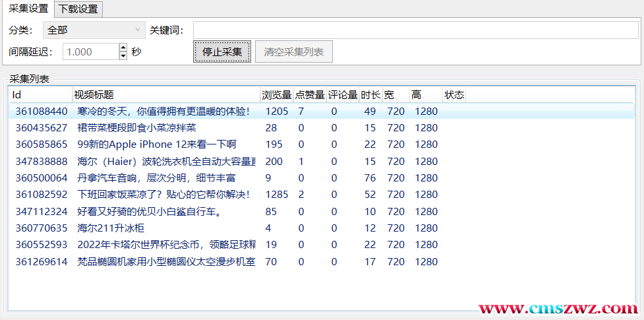Sort by the 时长 column header
This screenshot has width=644, height=320.
[x=370, y=95]
